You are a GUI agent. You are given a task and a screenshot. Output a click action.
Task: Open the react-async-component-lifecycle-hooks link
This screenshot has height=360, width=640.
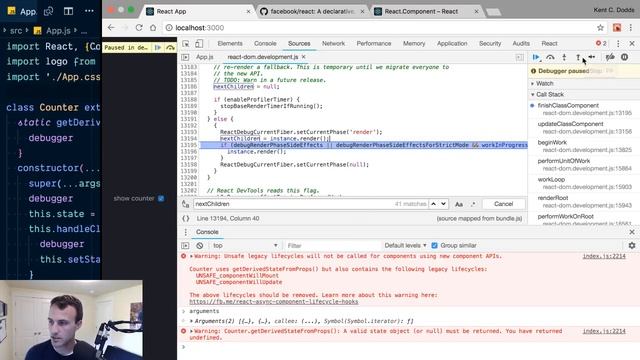pos(273,302)
